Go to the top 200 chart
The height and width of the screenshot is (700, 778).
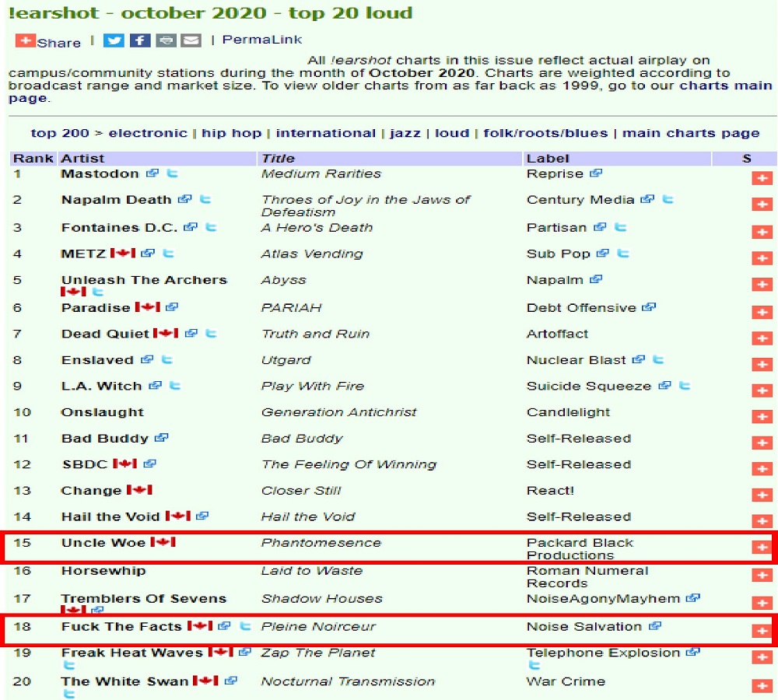pyautogui.click(x=60, y=133)
